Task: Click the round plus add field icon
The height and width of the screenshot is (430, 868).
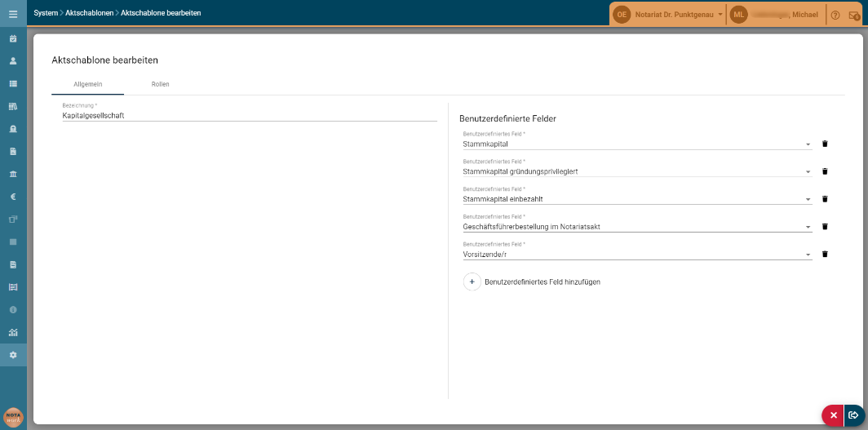Action: tap(472, 281)
